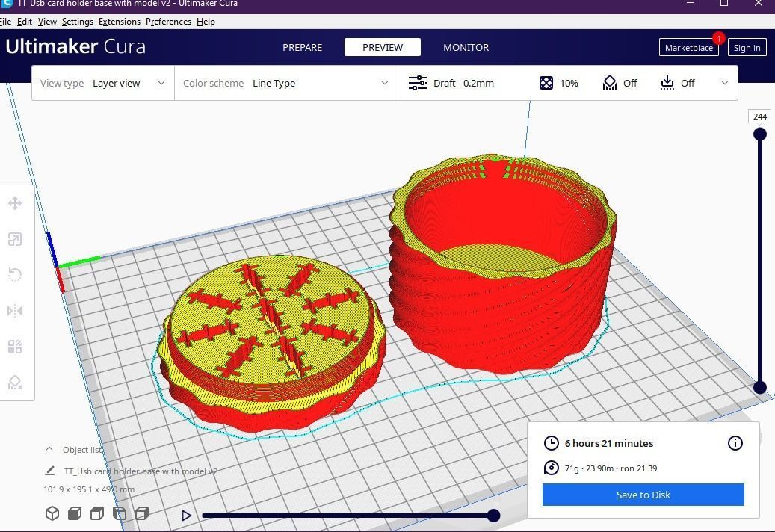Open the View menu
775x532 pixels.
47,22
